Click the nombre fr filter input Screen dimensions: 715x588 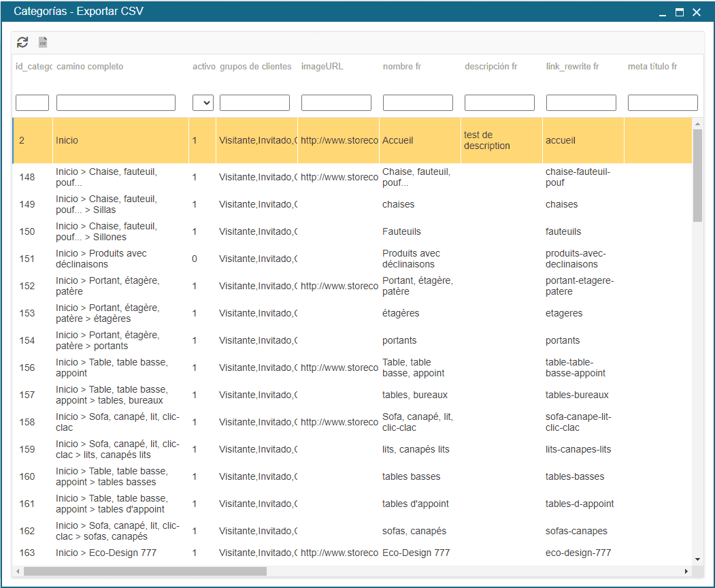[x=418, y=103]
